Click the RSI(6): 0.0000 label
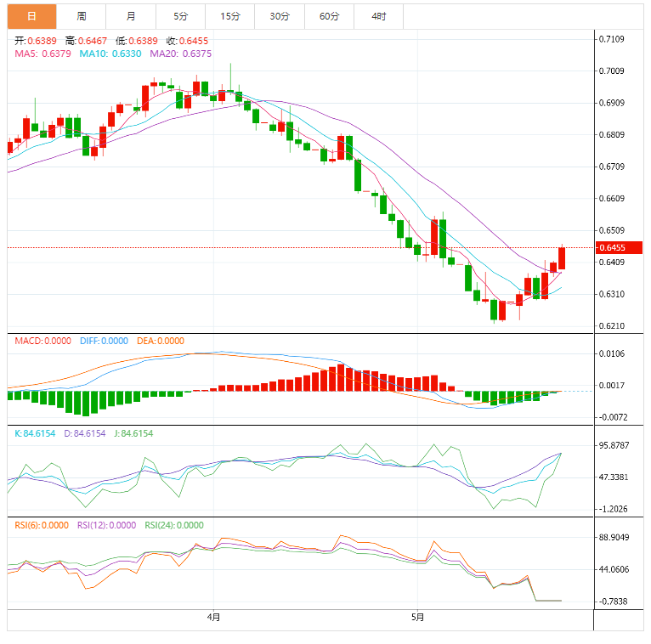This screenshot has width=651, height=644. click(42, 525)
